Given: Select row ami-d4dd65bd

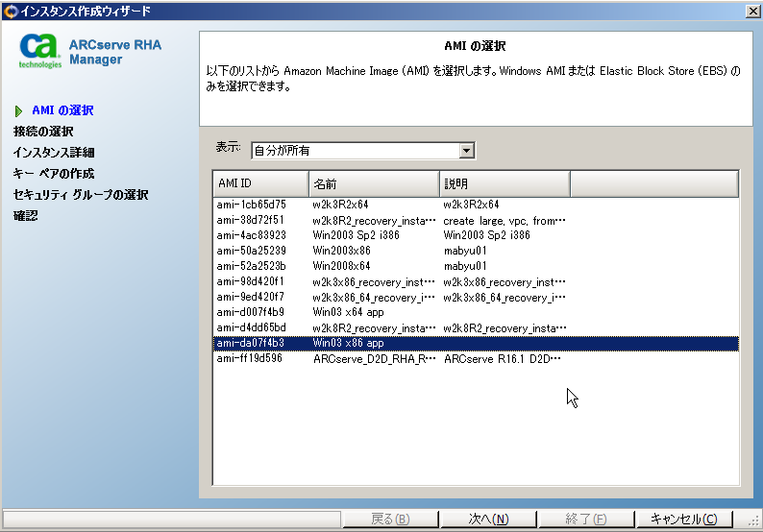Looking at the screenshot, I should [x=476, y=327].
